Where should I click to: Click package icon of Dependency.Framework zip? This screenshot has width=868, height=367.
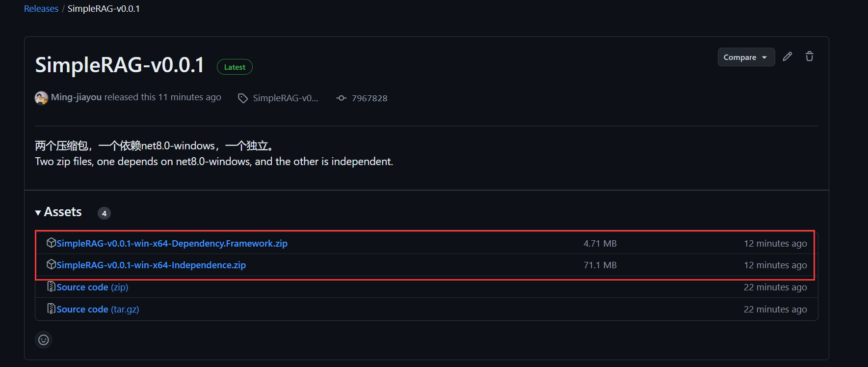click(x=51, y=243)
